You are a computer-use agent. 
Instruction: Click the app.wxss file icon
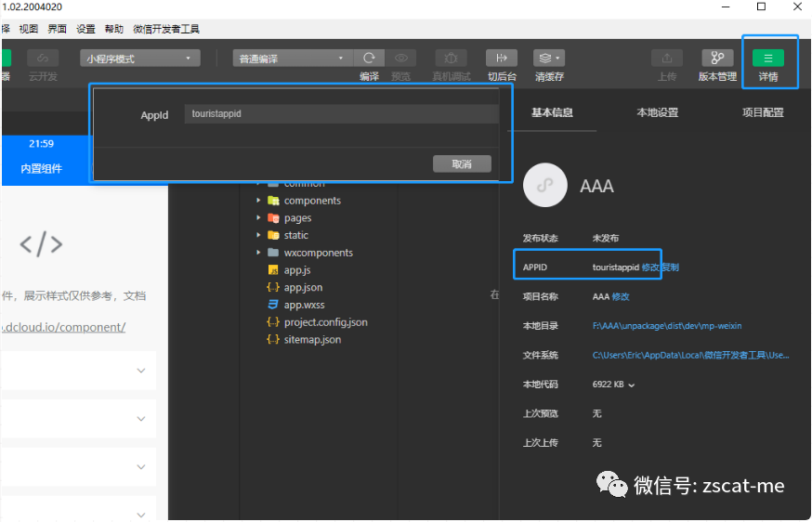273,305
